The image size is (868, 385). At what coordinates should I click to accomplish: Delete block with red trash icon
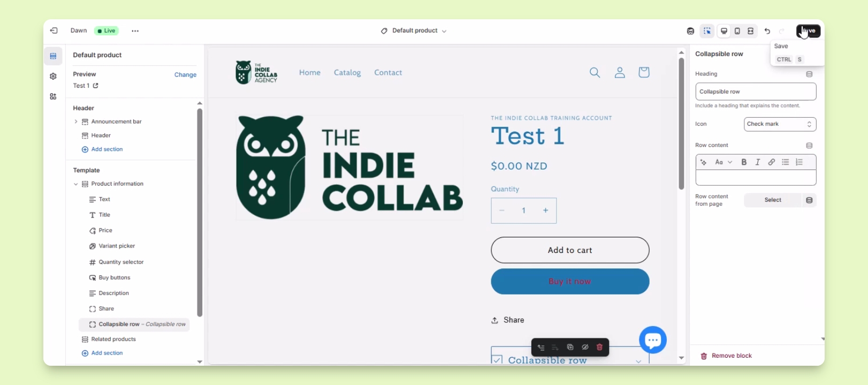point(599,348)
